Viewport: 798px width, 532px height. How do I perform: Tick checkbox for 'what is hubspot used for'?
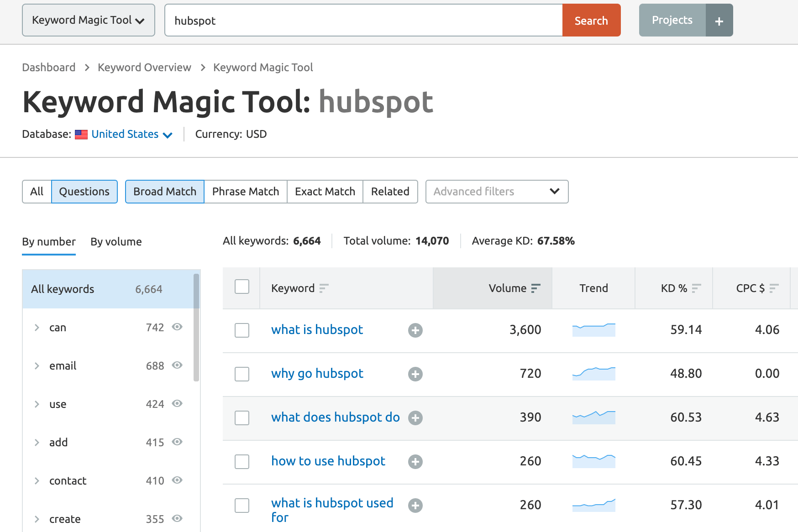pyautogui.click(x=242, y=506)
